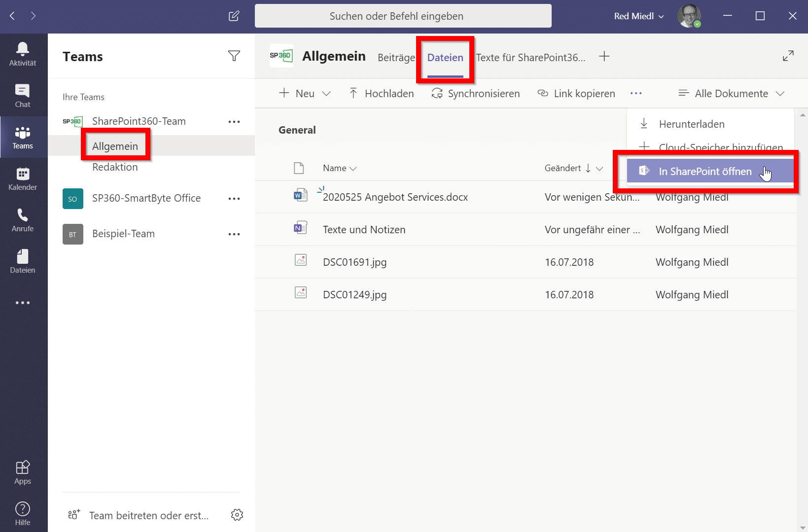Select Teams icon in left rail
The width and height of the screenshot is (808, 532).
click(23, 138)
